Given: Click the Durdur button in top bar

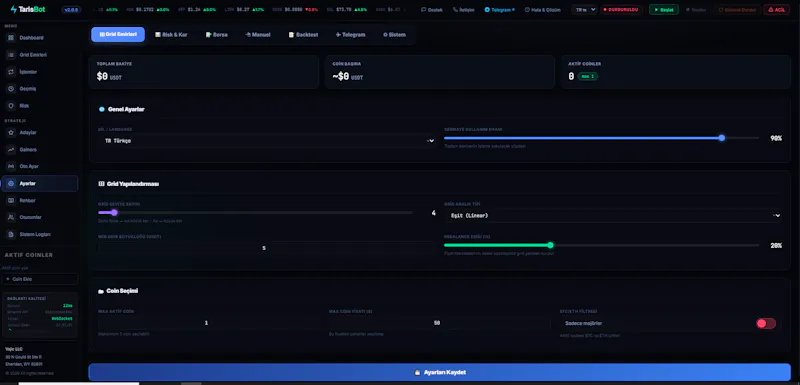Looking at the screenshot, I should 696,10.
